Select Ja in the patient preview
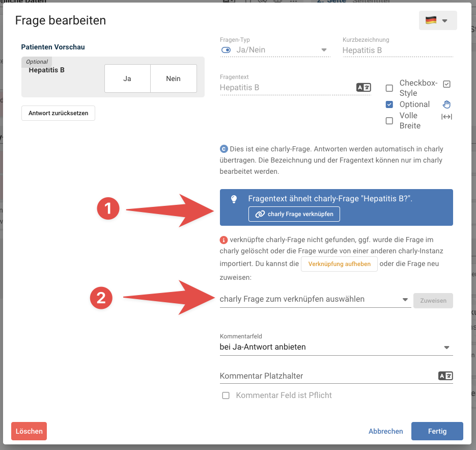The width and height of the screenshot is (476, 450). 127,78
